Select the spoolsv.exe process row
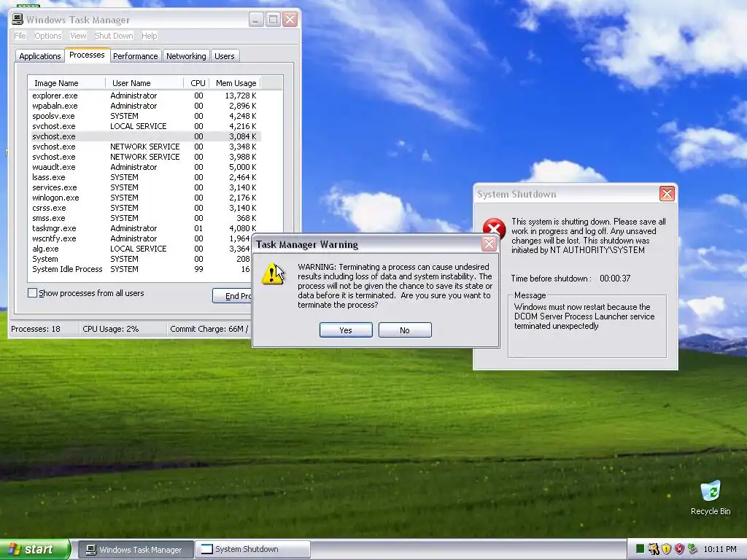 (144, 116)
